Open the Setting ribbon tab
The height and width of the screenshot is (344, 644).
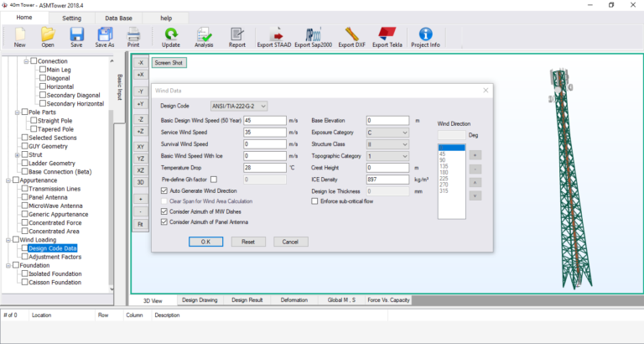pyautogui.click(x=72, y=18)
